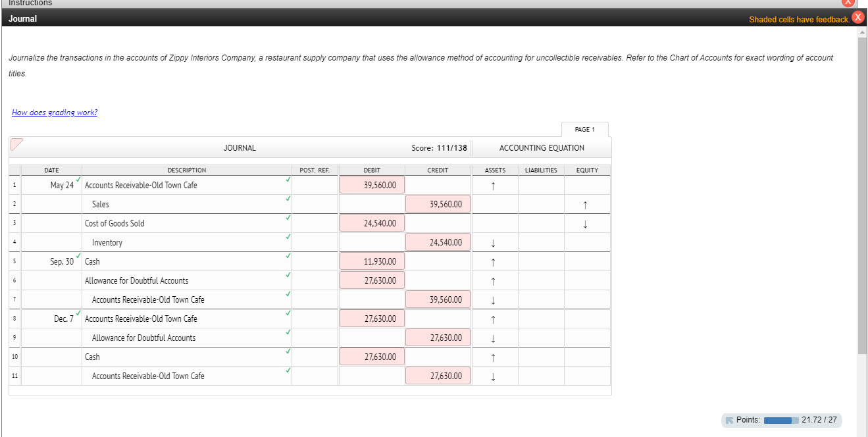The height and width of the screenshot is (437, 868).
Task: Click 'Cost of Goods Sold' description
Action: (x=115, y=223)
